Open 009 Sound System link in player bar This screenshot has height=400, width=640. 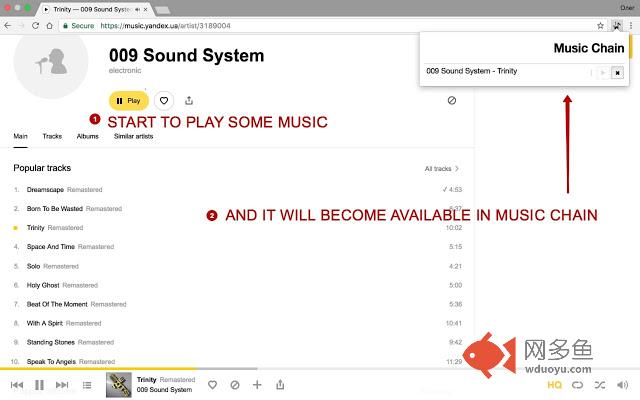[x=164, y=390]
